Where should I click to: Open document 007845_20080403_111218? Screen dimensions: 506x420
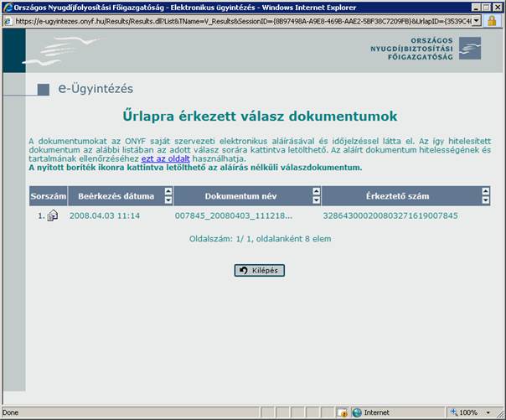(x=233, y=215)
